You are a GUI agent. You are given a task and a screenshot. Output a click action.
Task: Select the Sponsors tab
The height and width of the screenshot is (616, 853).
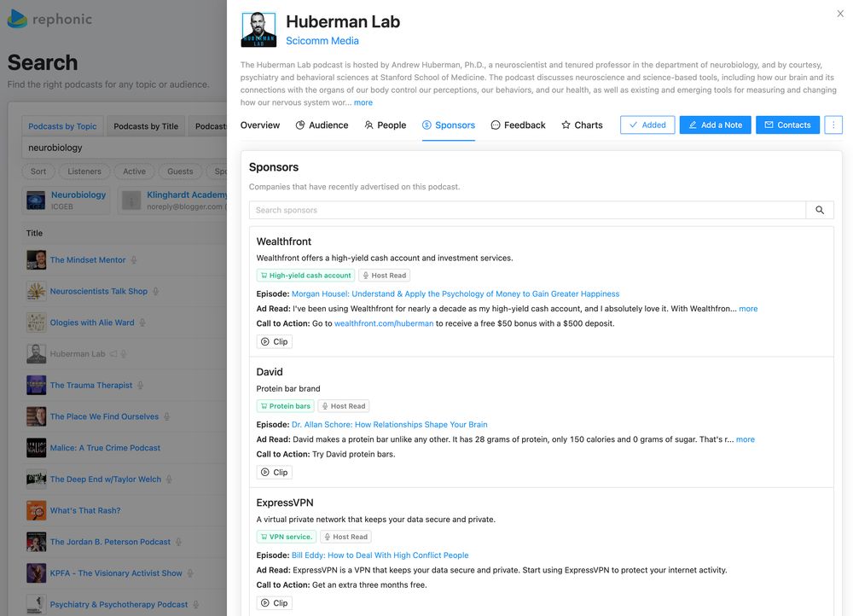449,125
